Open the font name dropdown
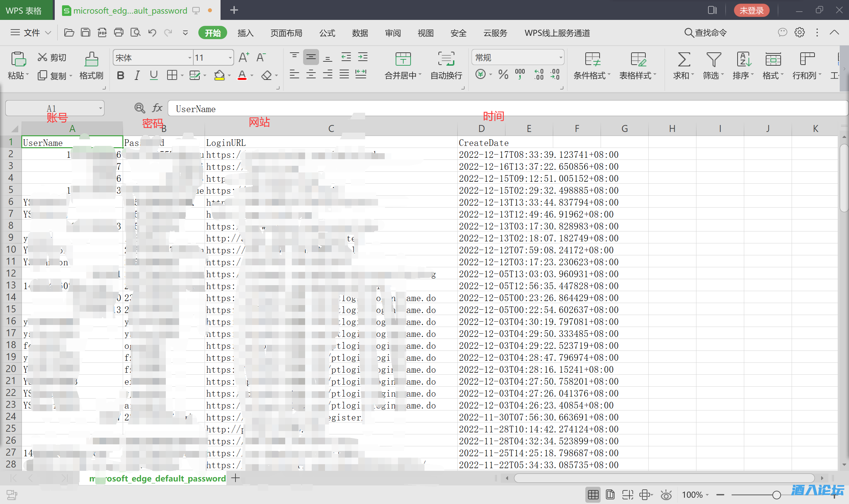 tap(189, 58)
